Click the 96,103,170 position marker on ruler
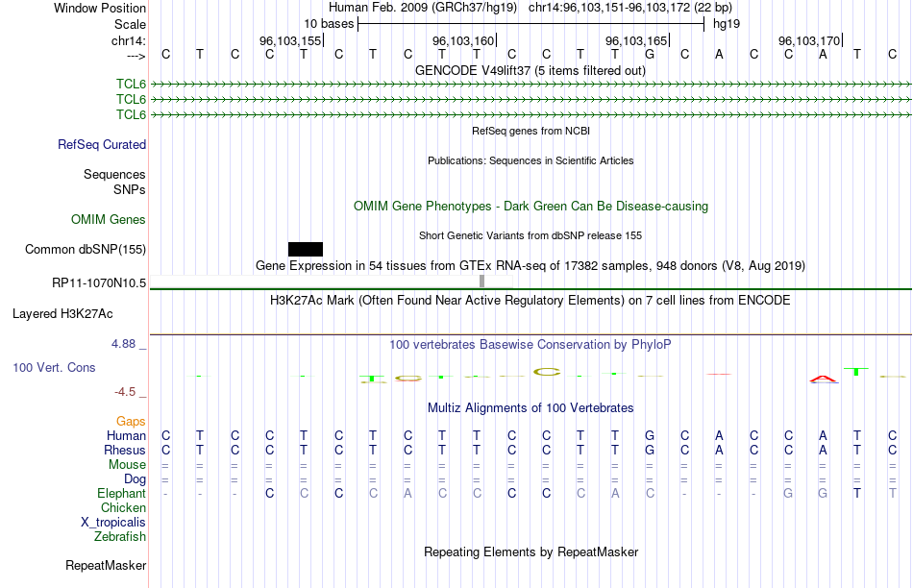The width and height of the screenshot is (913, 588). tap(810, 40)
